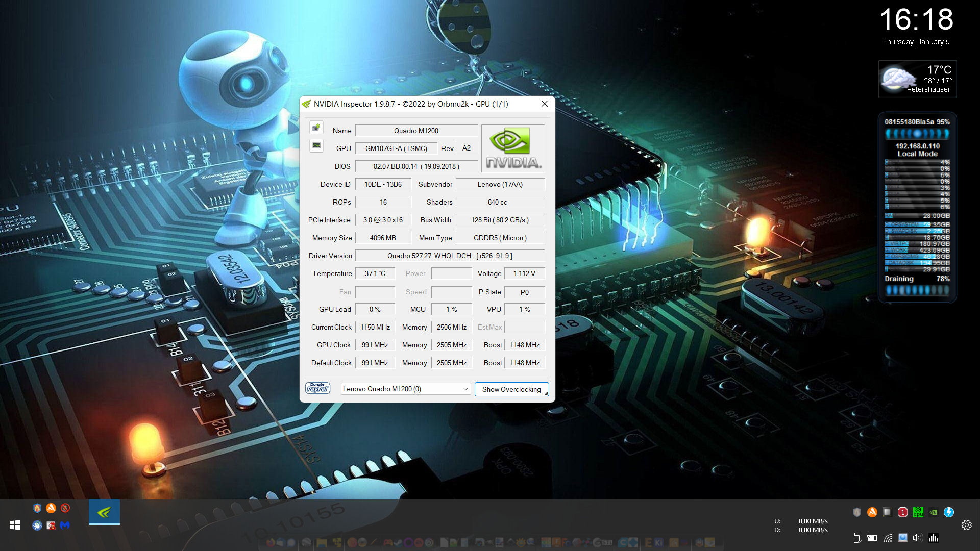Click the grey shield tray icon

click(x=857, y=512)
